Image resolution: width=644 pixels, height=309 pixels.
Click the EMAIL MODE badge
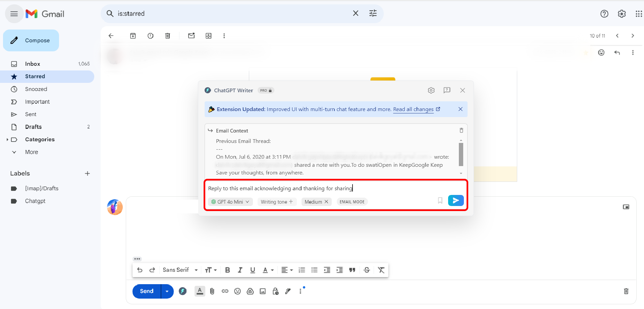(352, 202)
